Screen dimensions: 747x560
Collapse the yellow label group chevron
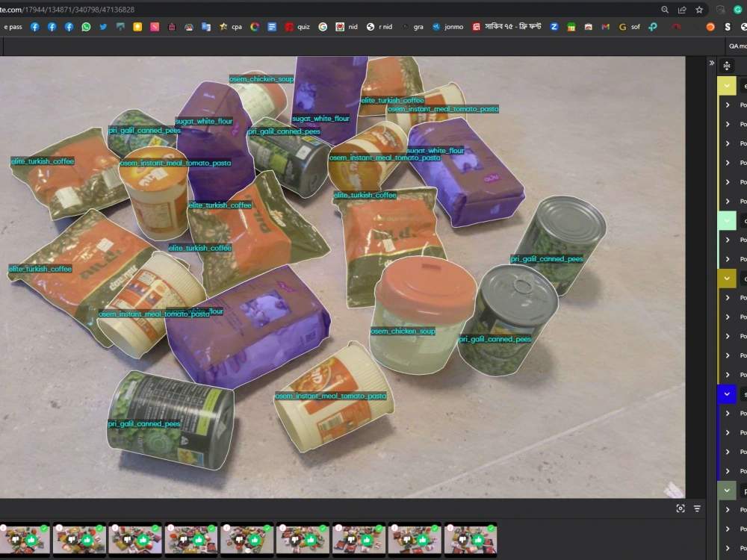click(727, 86)
